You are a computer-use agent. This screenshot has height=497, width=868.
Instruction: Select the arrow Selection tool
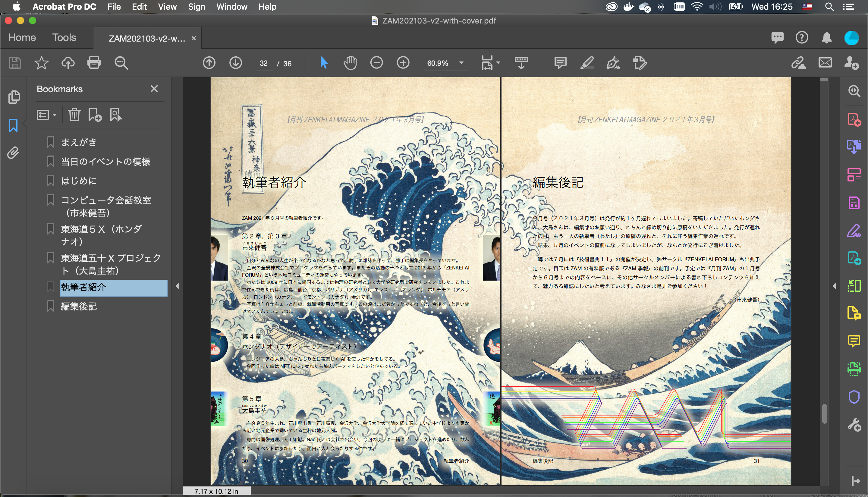point(324,63)
